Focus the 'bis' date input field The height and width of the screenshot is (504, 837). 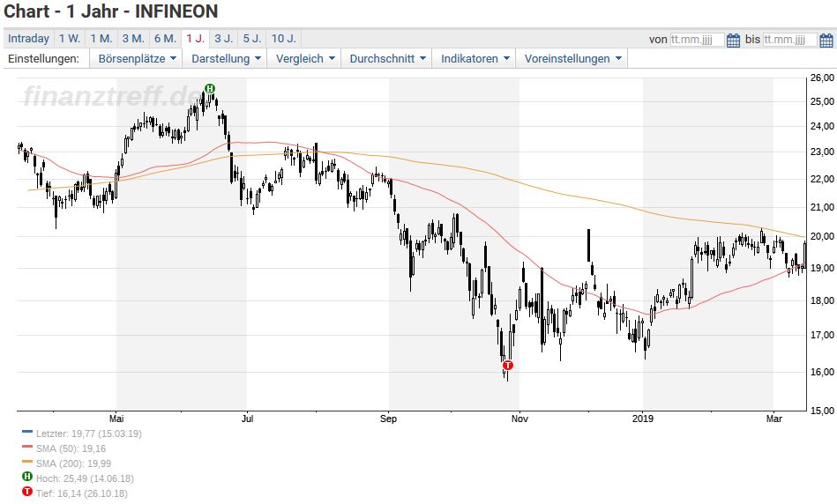pos(790,40)
